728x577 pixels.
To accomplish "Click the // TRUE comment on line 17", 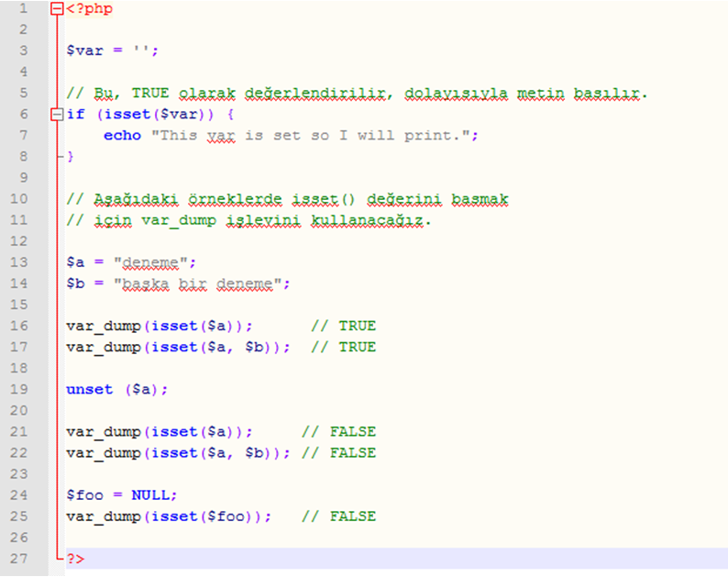I will [343, 348].
